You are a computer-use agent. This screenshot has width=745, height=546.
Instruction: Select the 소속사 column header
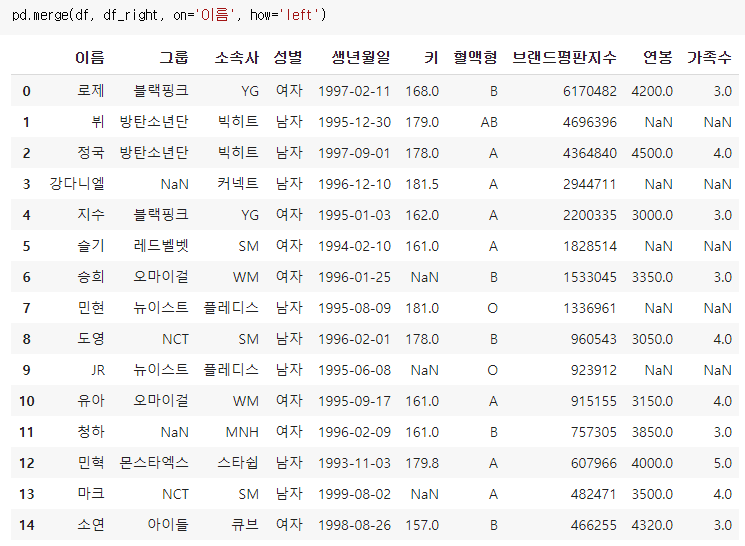(237, 57)
